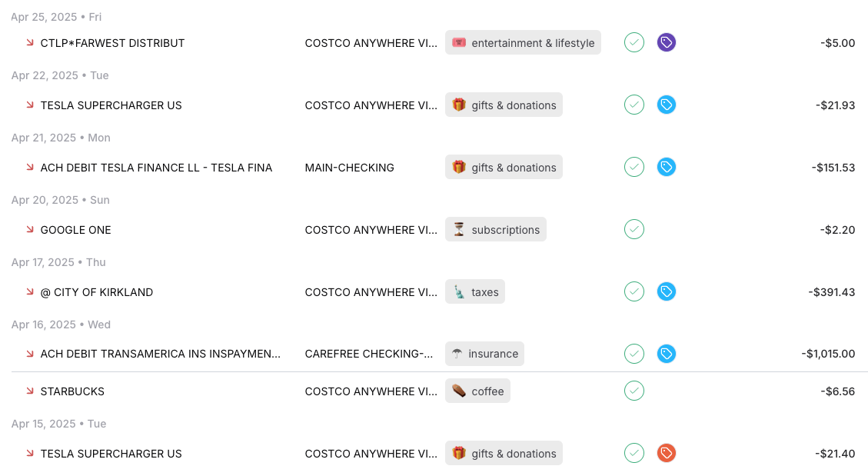Toggle the reviewed checkmark on STARBUCKS
This screenshot has height=476, width=868.
point(634,391)
